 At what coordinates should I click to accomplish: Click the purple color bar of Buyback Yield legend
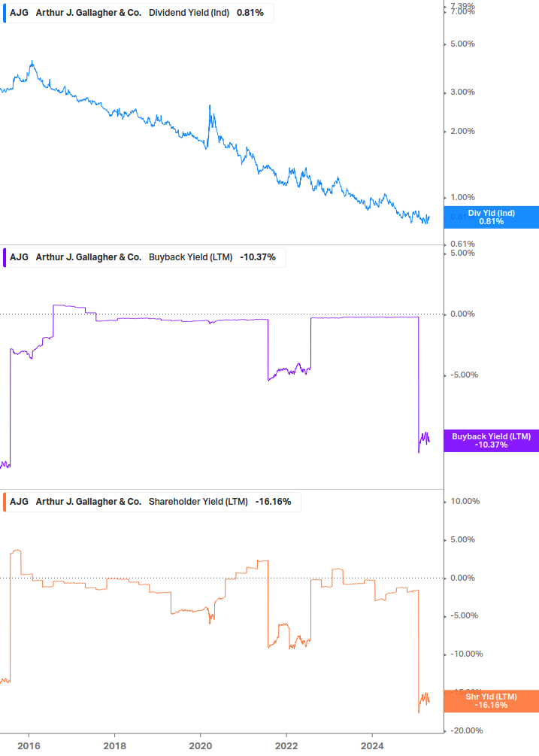pyautogui.click(x=5, y=257)
